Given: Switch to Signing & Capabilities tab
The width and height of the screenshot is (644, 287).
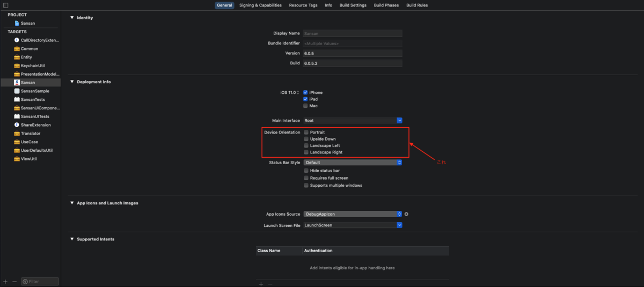Looking at the screenshot, I should click(x=260, y=5).
